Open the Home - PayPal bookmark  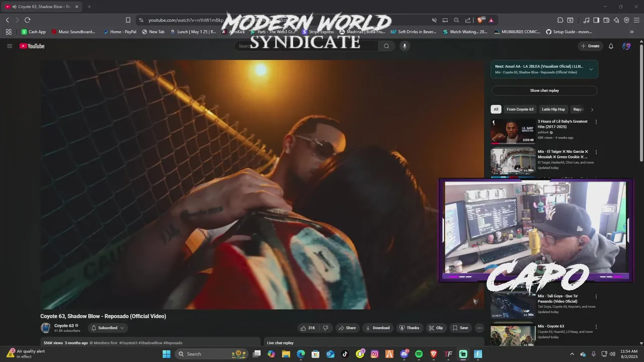point(120,32)
